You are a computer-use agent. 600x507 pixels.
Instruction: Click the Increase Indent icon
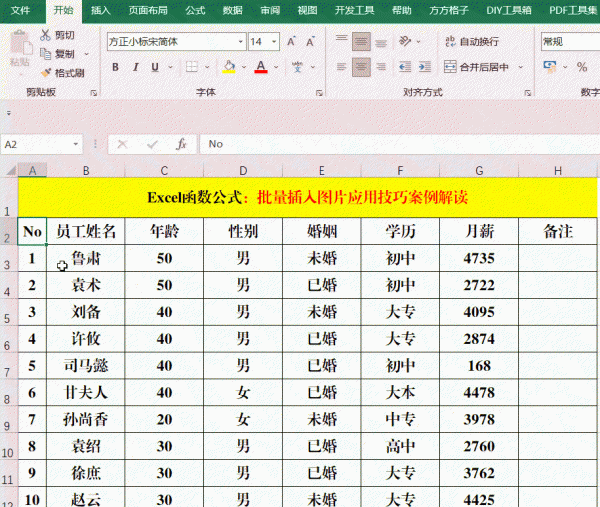coord(425,67)
